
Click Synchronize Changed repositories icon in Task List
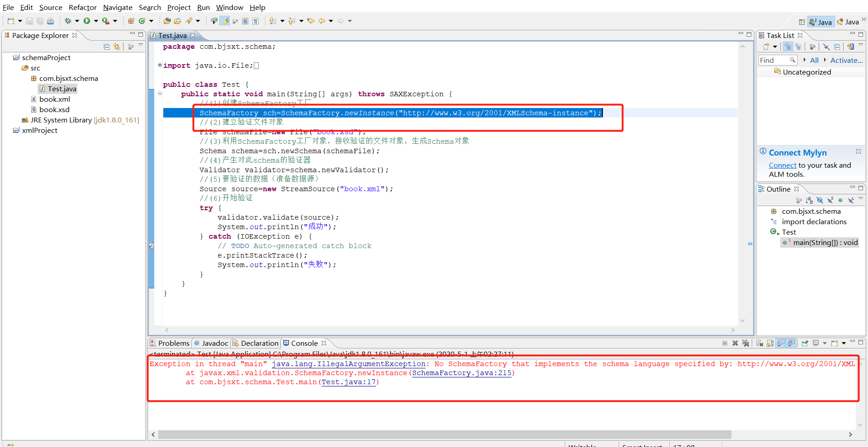point(850,47)
